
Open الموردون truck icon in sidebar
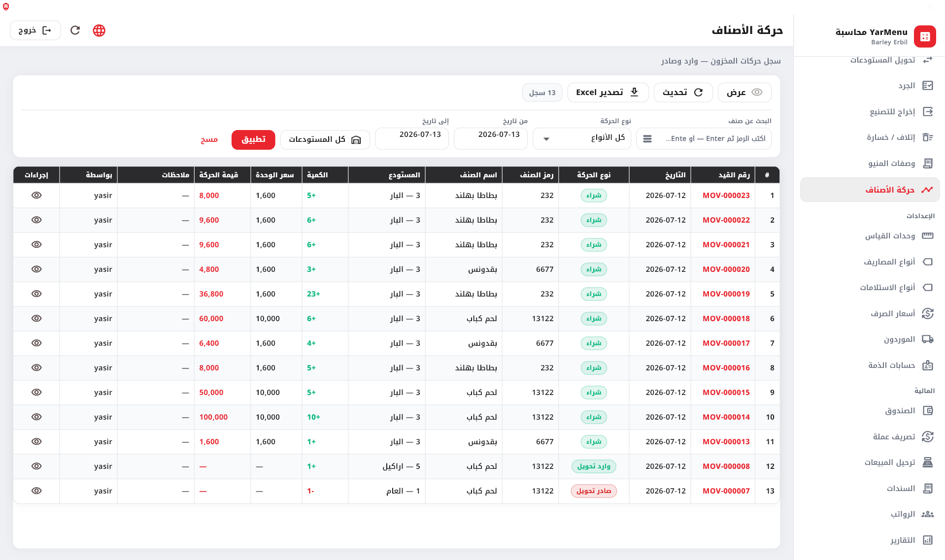pos(928,339)
